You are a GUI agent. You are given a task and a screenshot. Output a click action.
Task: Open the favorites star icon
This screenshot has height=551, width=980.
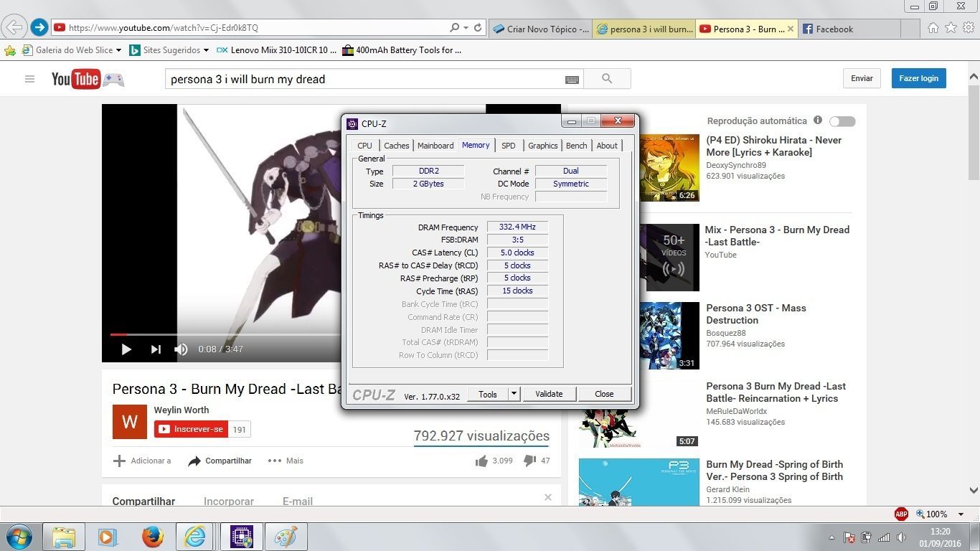tap(951, 28)
